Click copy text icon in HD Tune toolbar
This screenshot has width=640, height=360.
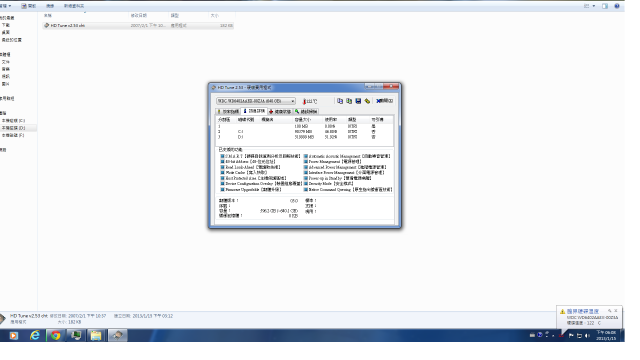point(340,101)
